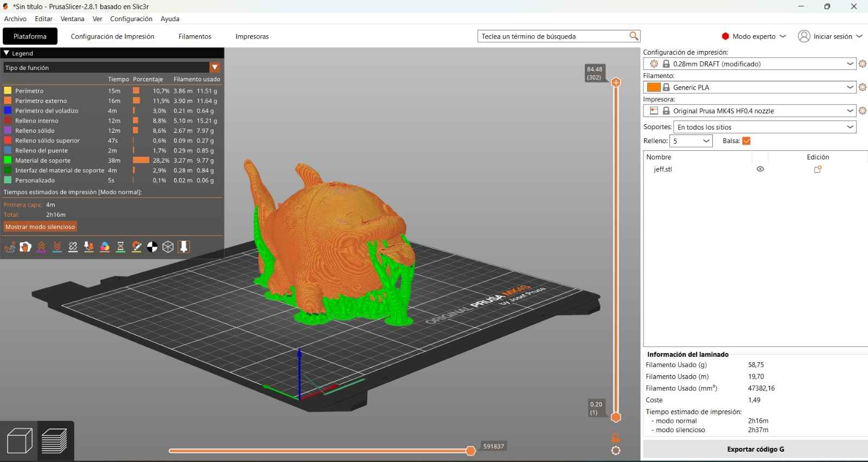
Task: Select the Plataforma tab
Action: pos(30,36)
